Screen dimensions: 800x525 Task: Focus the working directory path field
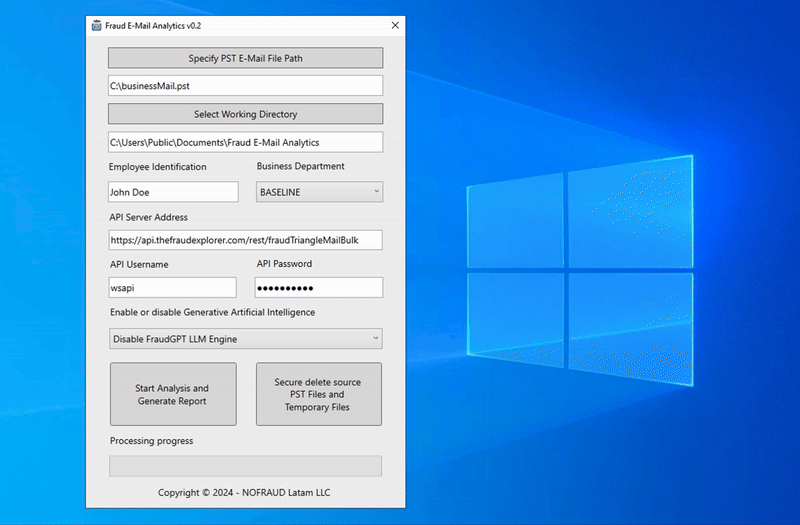245,142
